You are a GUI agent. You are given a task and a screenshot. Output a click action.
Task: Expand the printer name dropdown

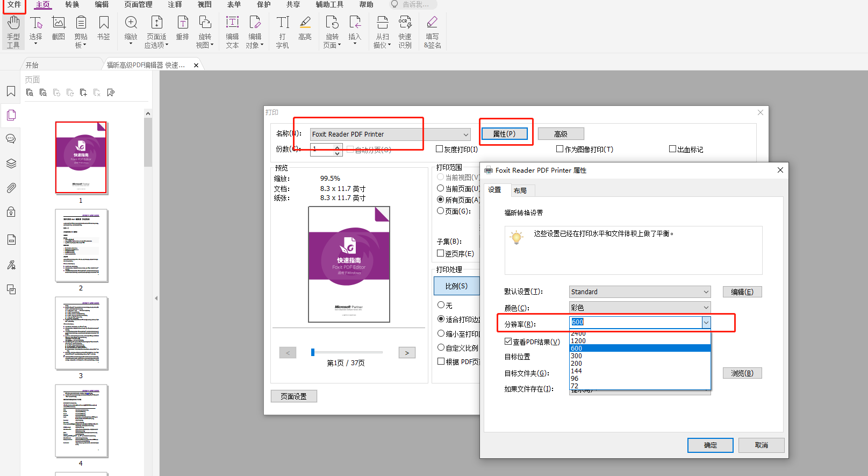coord(465,134)
